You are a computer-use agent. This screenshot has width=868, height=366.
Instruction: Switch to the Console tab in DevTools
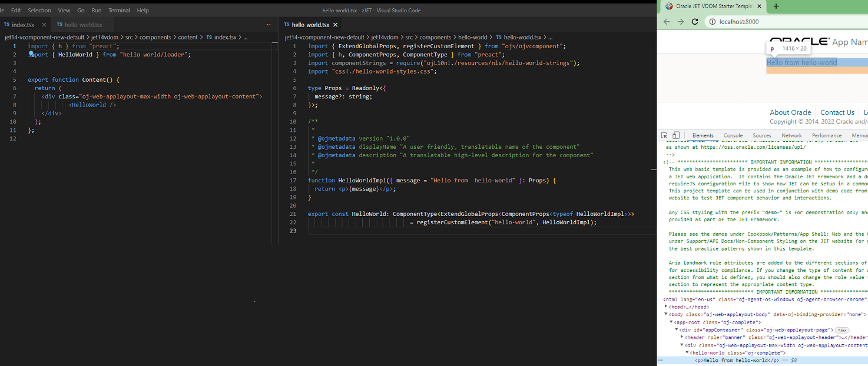(x=733, y=135)
